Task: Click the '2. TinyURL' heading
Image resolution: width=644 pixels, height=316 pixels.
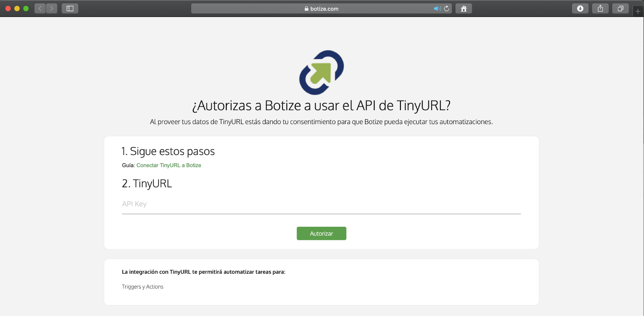Action: point(147,184)
